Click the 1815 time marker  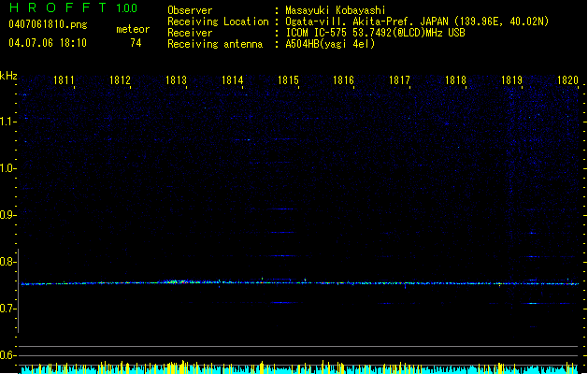click(x=288, y=80)
